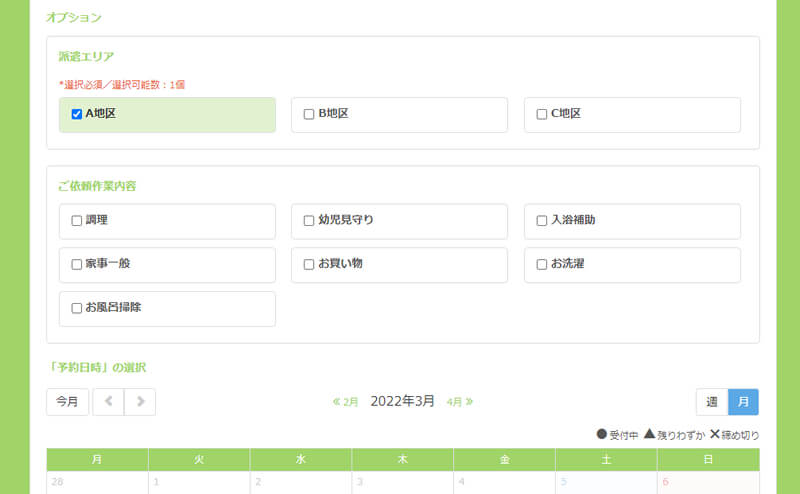
Task: Select the B地区 area checkbox
Action: pos(309,114)
